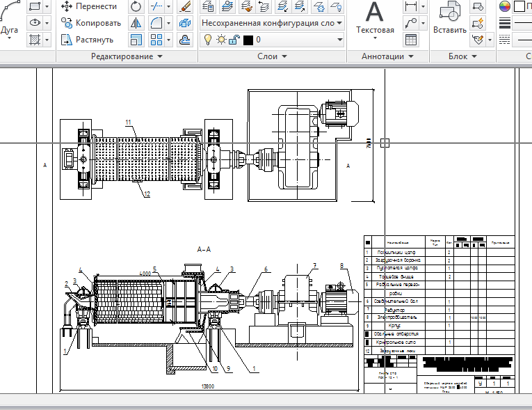Open the Fillet tool dropdown arrow
The width and height of the screenshot is (532, 410).
tap(168, 23)
